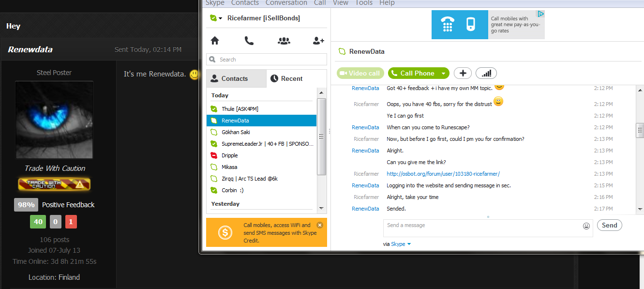Click the pay-as-you-go advertisement
The image size is (644, 289).
tap(488, 25)
